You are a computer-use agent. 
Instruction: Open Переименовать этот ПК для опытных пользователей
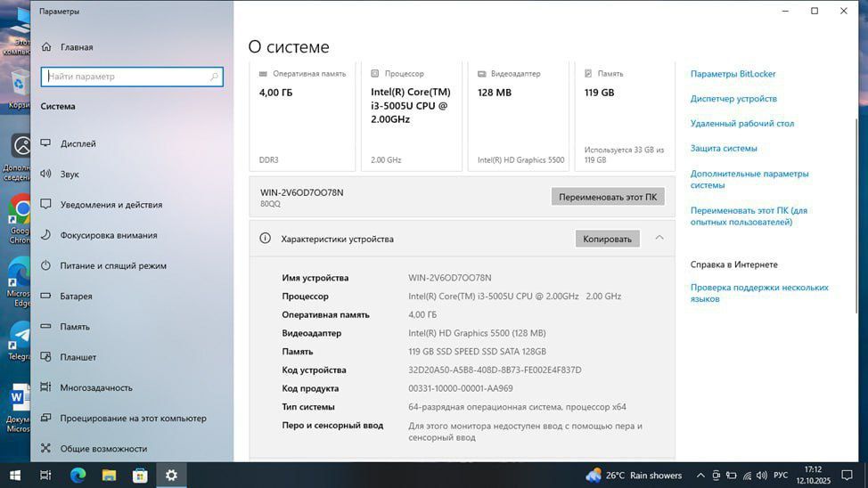(749, 216)
